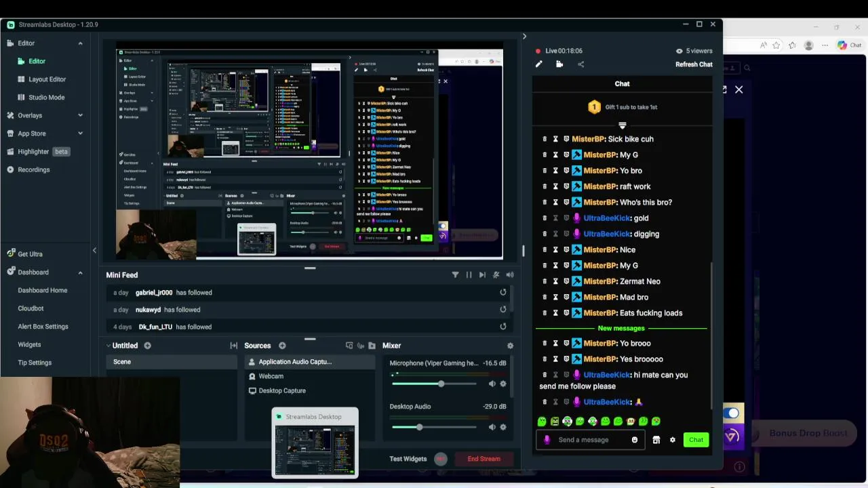Add a source folder
868x488 pixels.
(x=372, y=346)
